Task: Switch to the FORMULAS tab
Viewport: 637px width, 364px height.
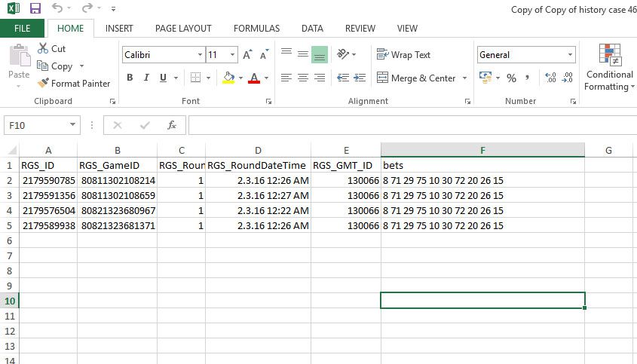Action: pyautogui.click(x=256, y=29)
